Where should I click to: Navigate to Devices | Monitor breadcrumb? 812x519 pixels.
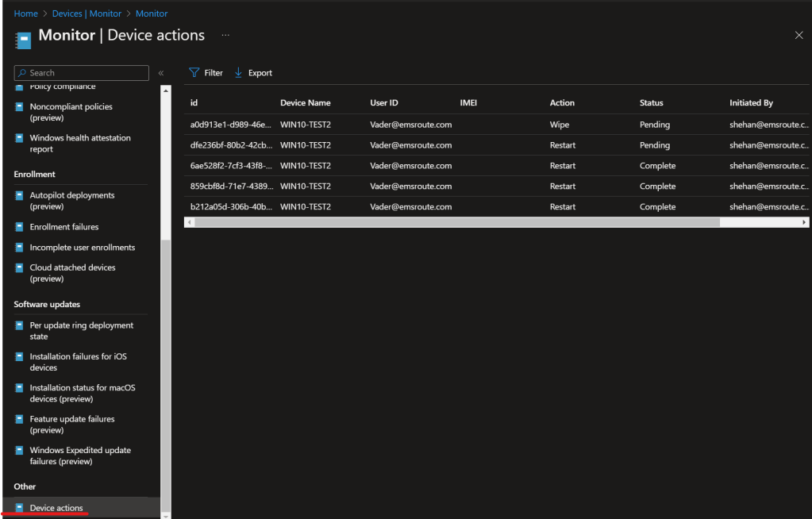pyautogui.click(x=87, y=13)
